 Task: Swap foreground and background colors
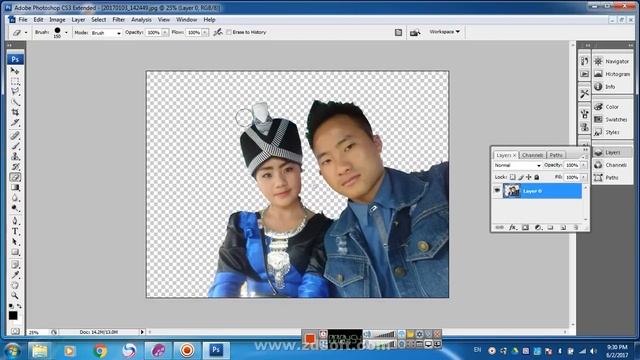19,306
